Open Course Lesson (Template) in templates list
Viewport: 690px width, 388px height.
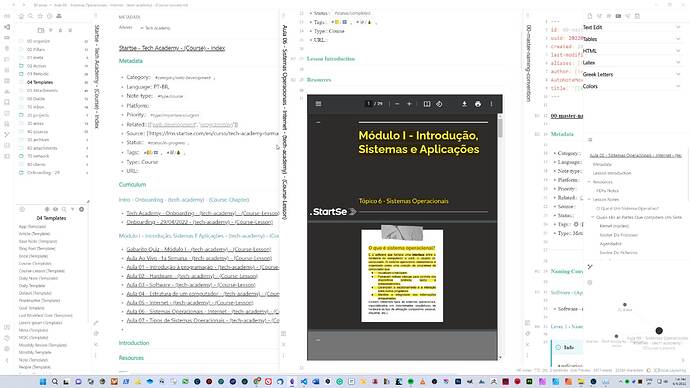coord(42,271)
